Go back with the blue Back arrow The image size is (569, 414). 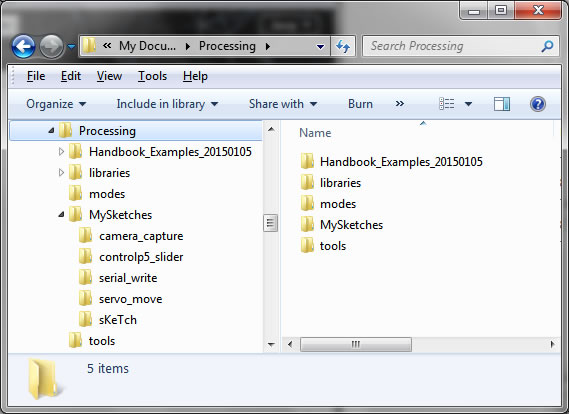[24, 46]
